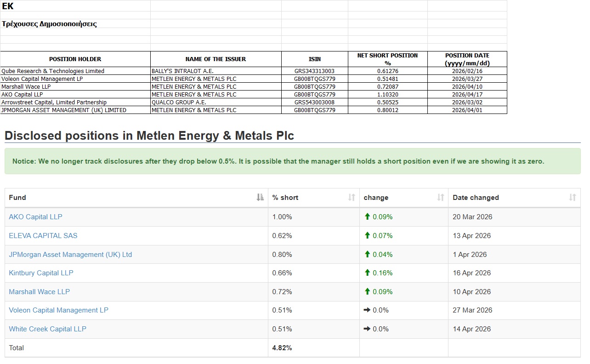Image resolution: width=590 pixels, height=364 pixels.
Task: Click the 4.82% total value cell
Action: pyautogui.click(x=282, y=348)
